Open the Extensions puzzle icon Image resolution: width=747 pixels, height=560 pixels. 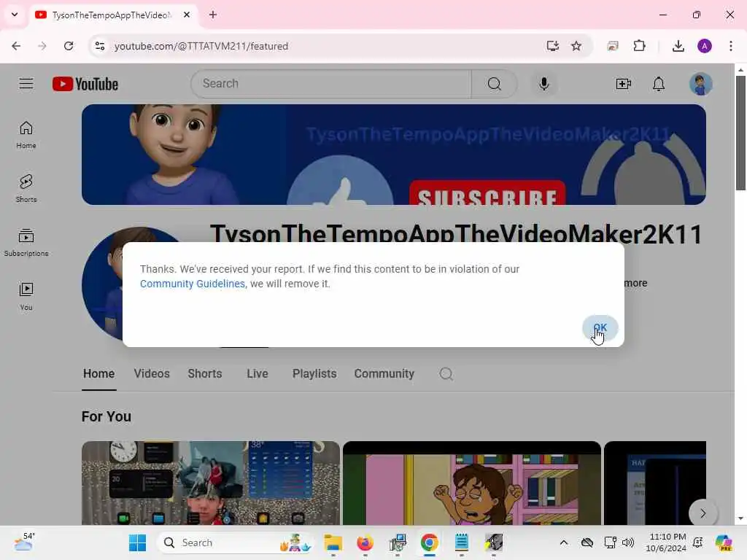[x=639, y=46]
